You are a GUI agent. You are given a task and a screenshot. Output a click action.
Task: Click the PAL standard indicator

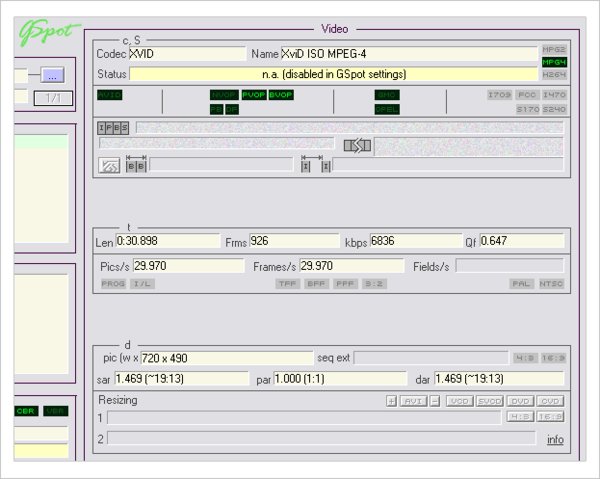522,283
